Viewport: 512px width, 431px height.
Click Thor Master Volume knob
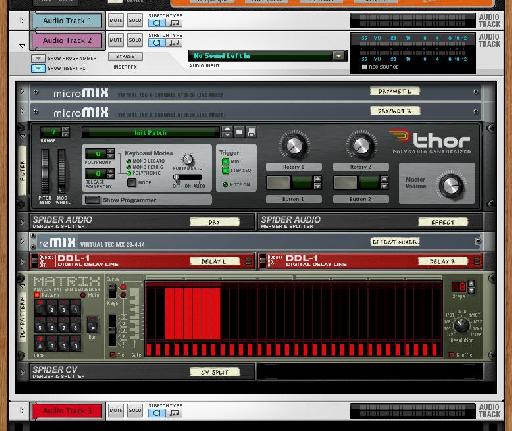click(x=451, y=185)
